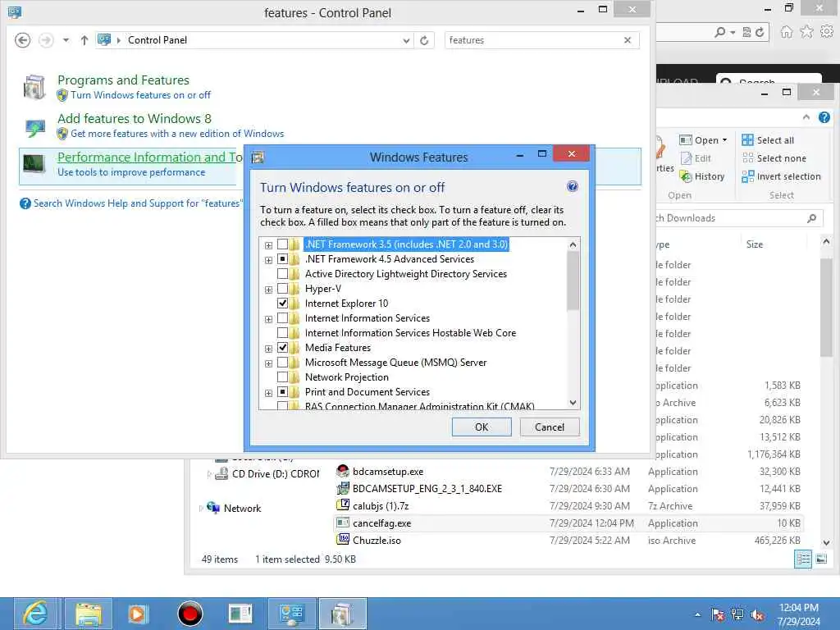Check the Network Projection checkbox
Screen dimensions: 840x630
tap(282, 377)
